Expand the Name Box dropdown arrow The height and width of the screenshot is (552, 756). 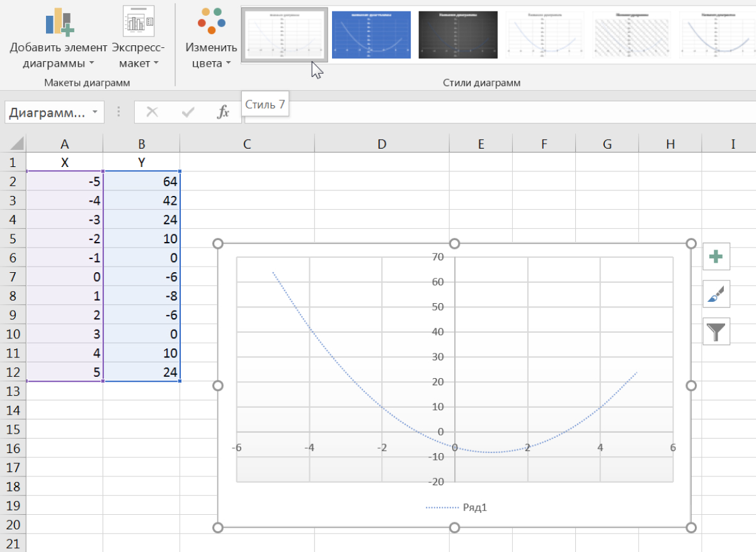(94, 112)
